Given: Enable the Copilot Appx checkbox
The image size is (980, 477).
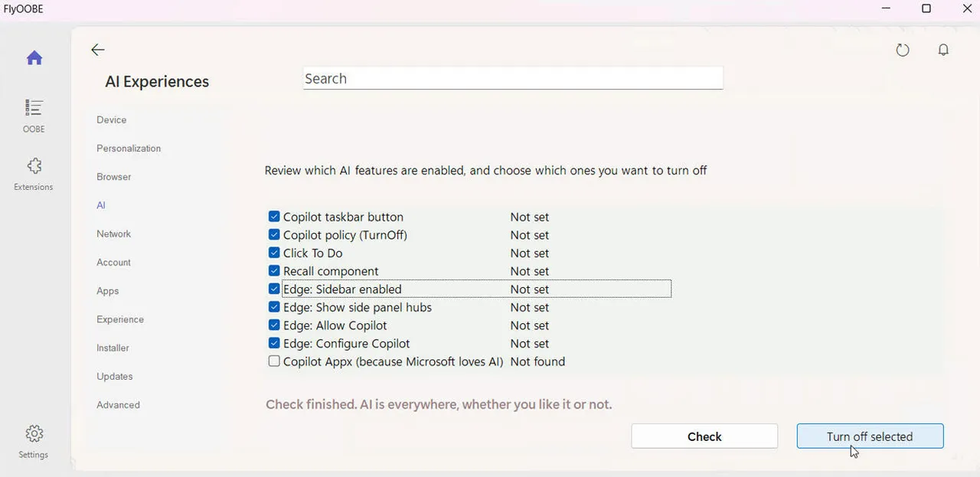Looking at the screenshot, I should coord(273,361).
